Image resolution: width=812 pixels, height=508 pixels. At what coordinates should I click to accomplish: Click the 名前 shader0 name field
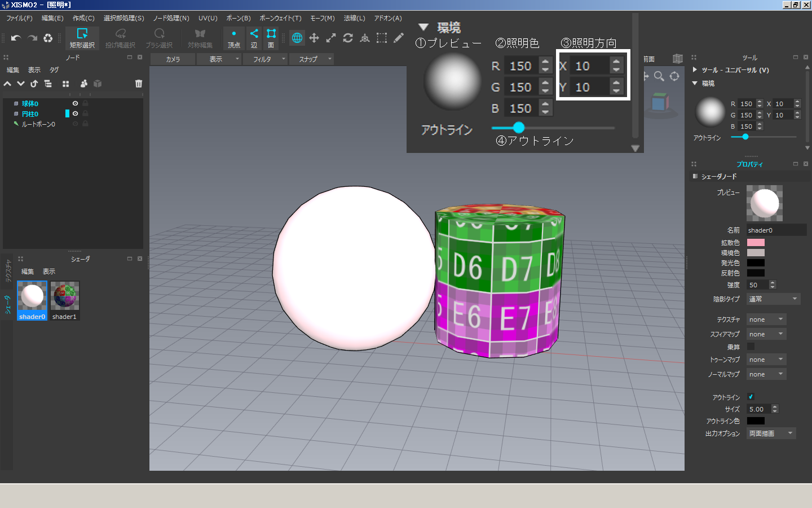[x=776, y=230]
